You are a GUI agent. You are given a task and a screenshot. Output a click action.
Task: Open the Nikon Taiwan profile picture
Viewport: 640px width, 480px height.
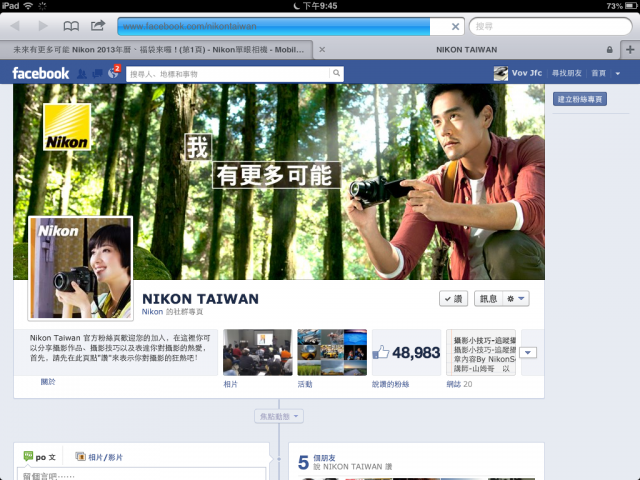pos(80,268)
